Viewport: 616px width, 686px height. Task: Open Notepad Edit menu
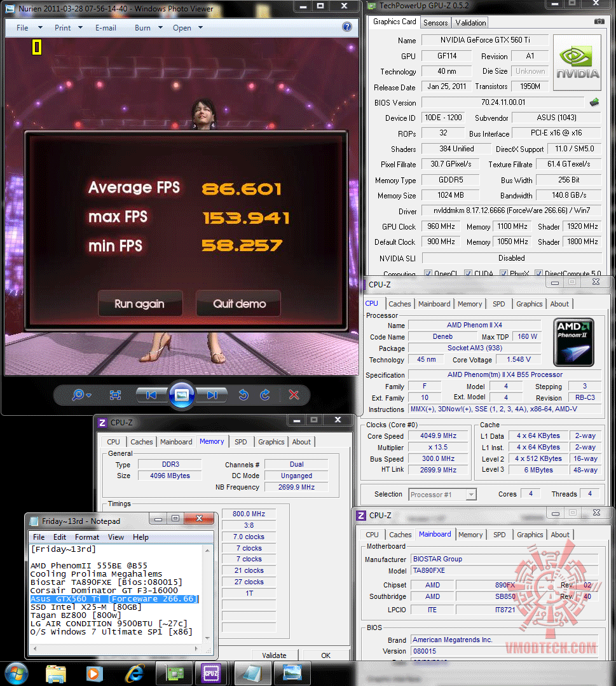coord(60,537)
